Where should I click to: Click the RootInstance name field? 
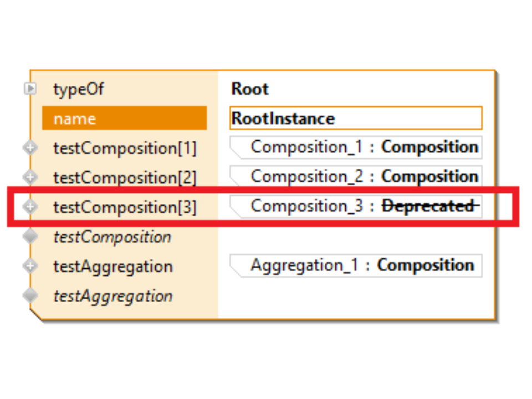[356, 118]
